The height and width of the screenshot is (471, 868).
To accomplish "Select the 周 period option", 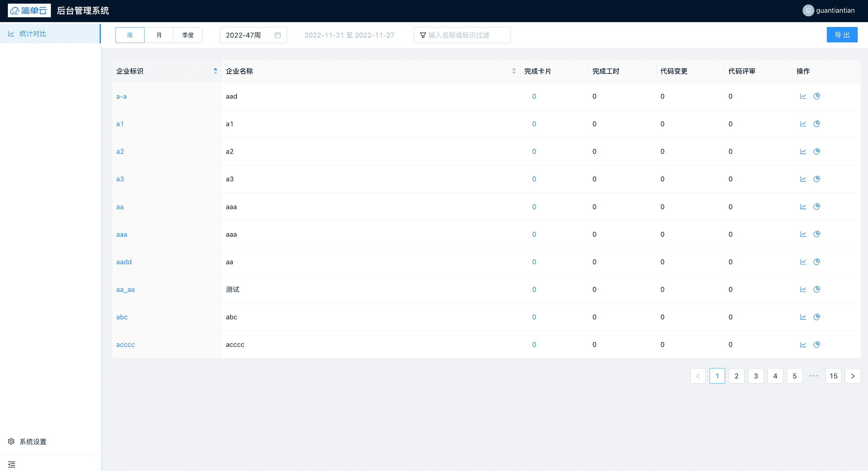I will pos(130,35).
